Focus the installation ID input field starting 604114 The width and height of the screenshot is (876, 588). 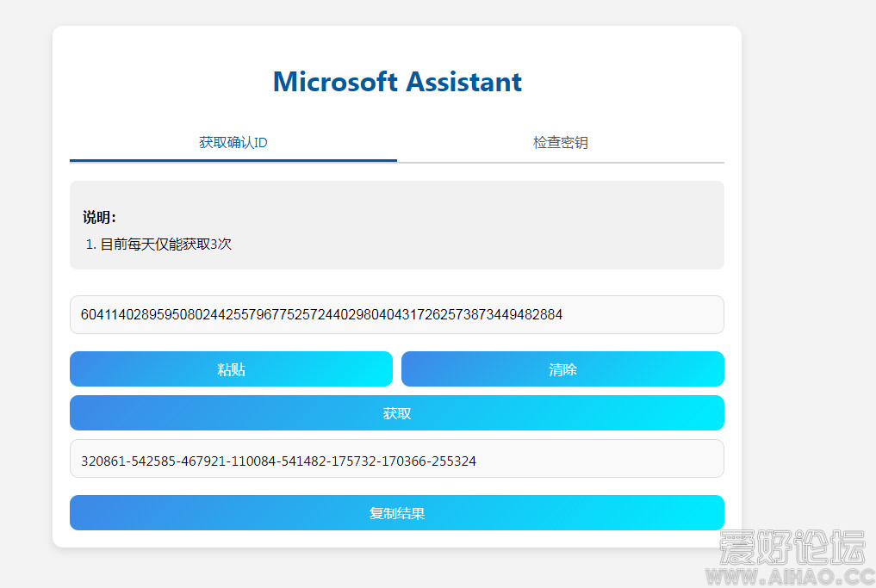click(397, 315)
